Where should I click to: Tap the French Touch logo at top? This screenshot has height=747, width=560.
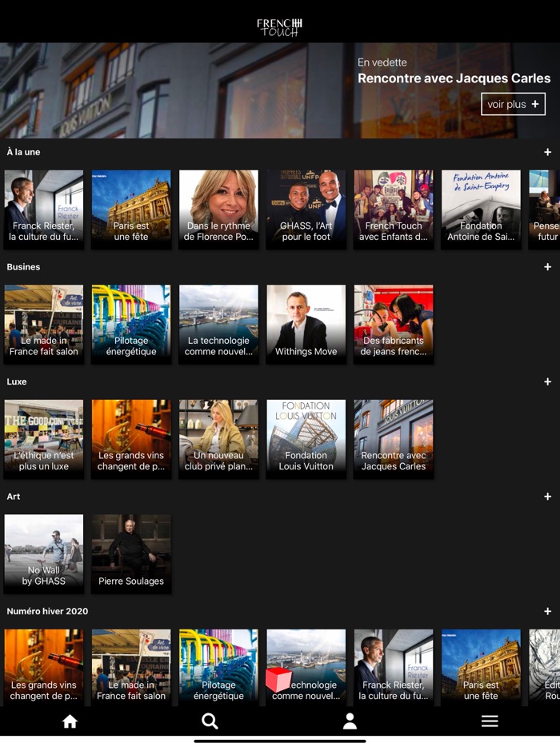(x=279, y=26)
